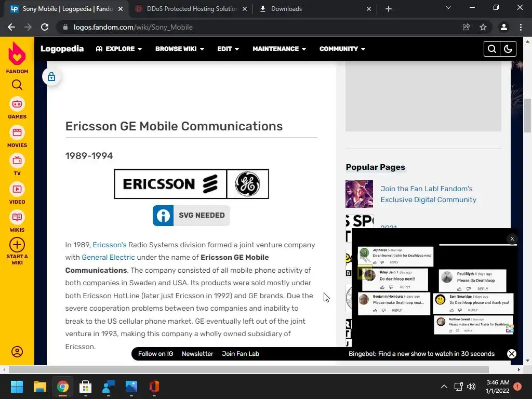Viewport: 532px width, 399px height.
Task: Click the site lock icon in address bar
Action: [65, 27]
